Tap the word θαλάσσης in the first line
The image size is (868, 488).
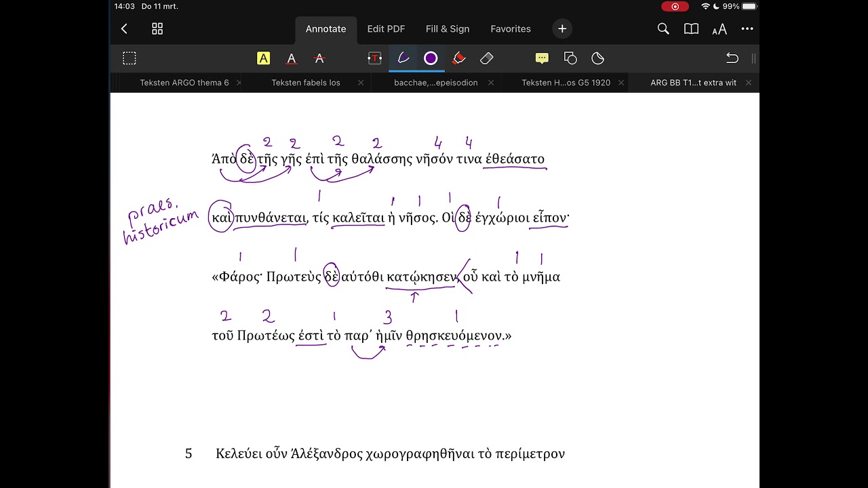(382, 159)
